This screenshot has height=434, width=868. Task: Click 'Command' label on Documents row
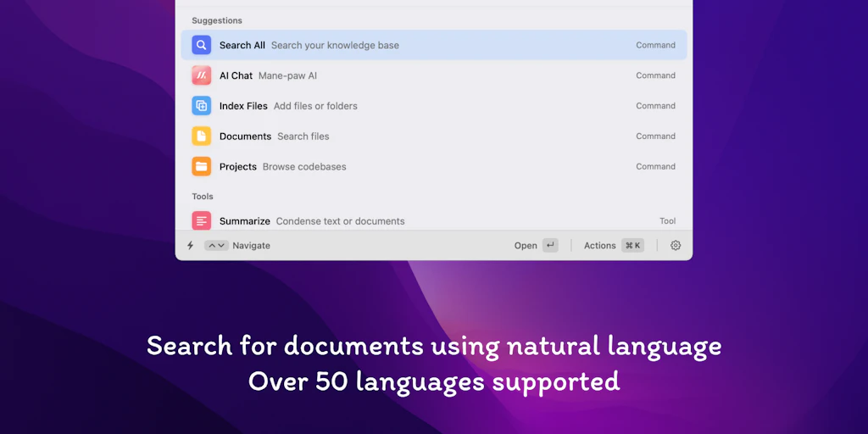(655, 136)
